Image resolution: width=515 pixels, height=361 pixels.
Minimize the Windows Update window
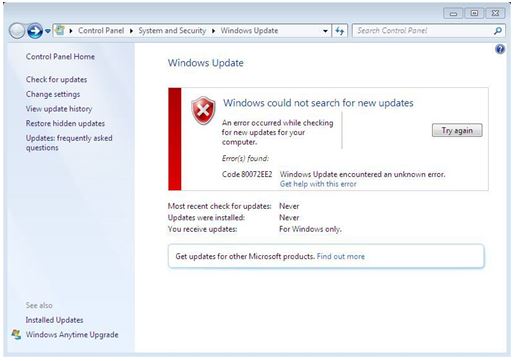pyautogui.click(x=453, y=13)
